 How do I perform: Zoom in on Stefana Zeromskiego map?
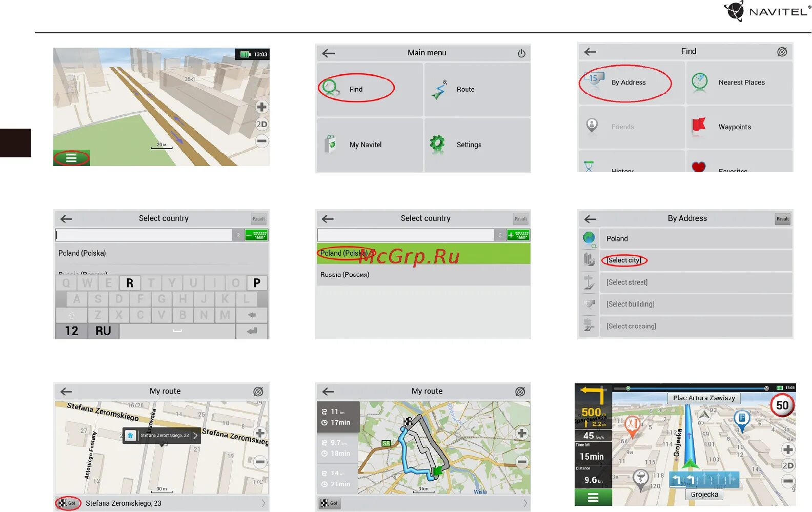coord(260,433)
